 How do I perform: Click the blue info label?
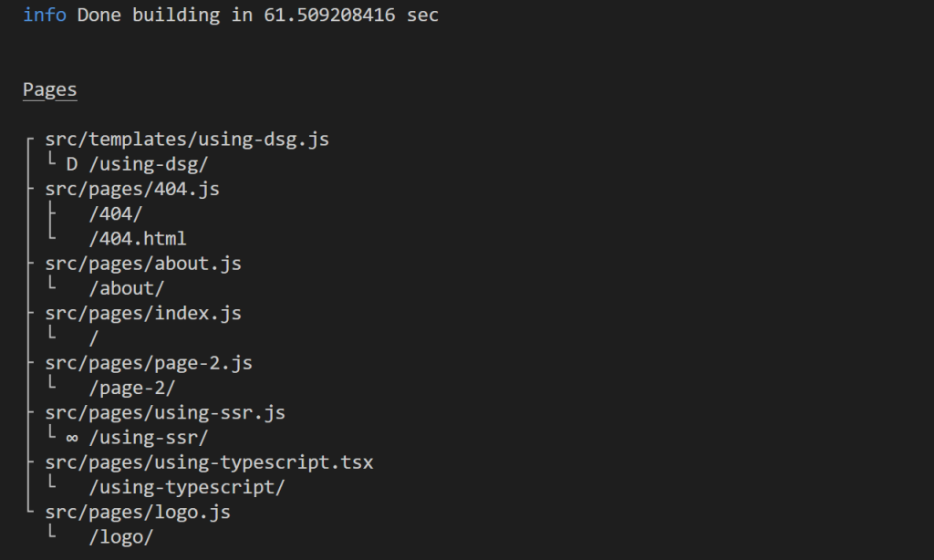(45, 15)
